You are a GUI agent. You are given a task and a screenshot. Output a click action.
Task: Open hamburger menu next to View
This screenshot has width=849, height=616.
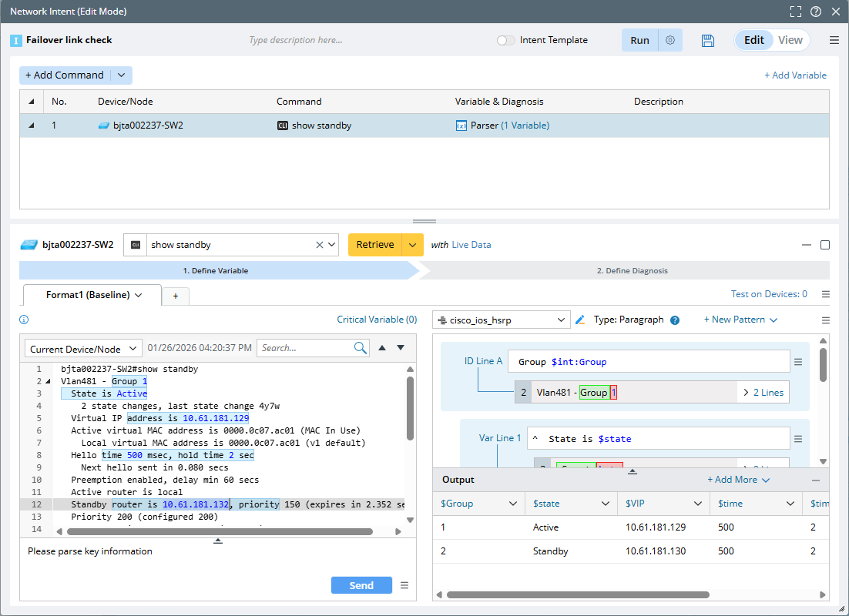(x=834, y=41)
